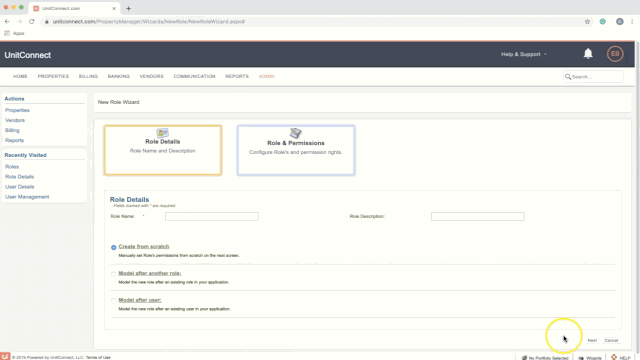Open the browser profile icon
The width and height of the screenshot is (640, 360).
click(620, 22)
